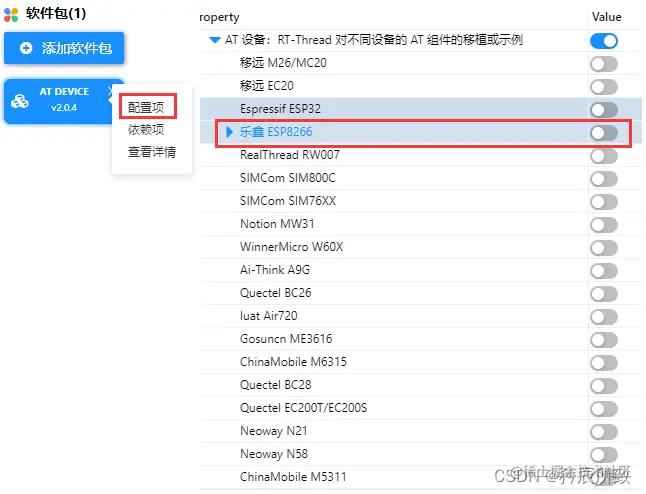
Task: Click the 添加软件包 button
Action: click(64, 48)
